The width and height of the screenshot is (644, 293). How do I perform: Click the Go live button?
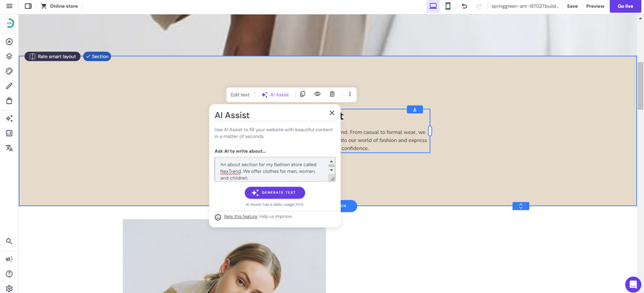coord(625,6)
